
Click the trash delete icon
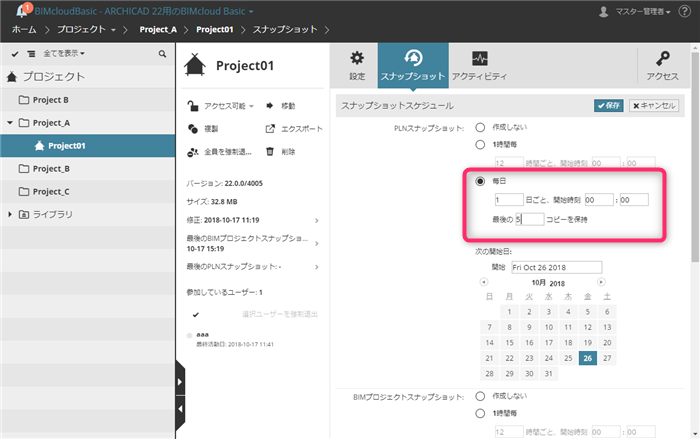[270, 151]
